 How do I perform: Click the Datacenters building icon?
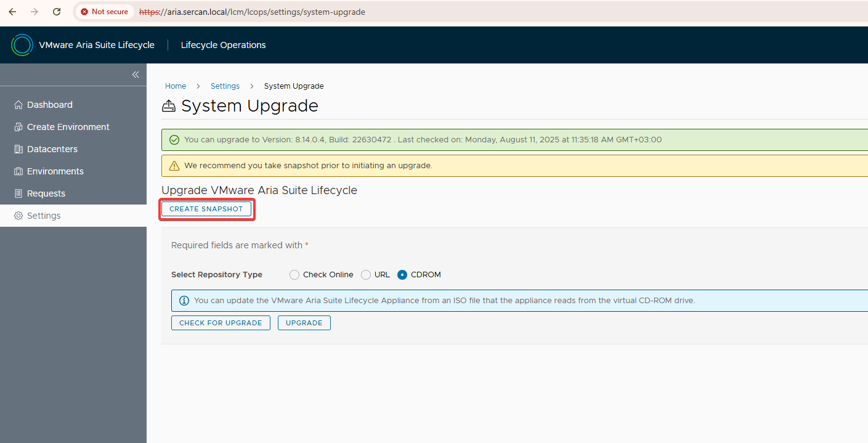coord(18,149)
